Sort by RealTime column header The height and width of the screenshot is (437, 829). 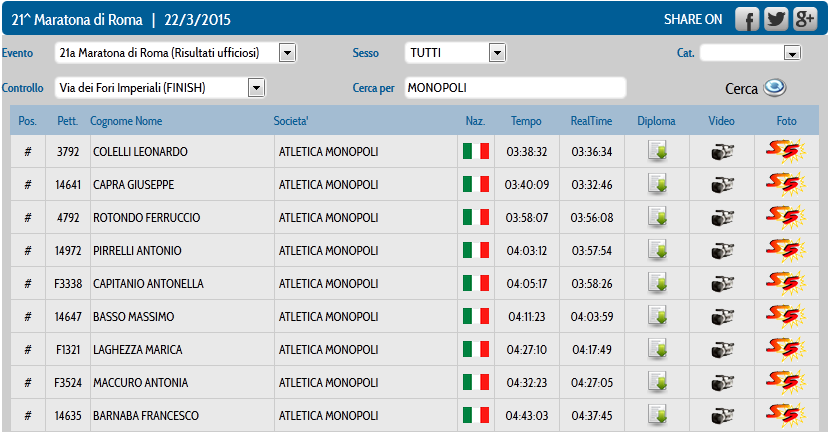click(x=591, y=121)
